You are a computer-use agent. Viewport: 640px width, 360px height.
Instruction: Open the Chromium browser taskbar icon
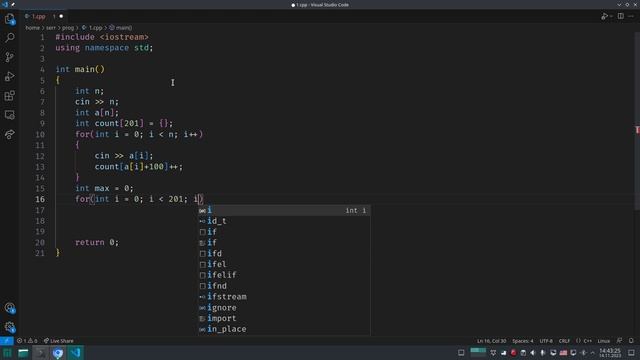click(x=58, y=353)
